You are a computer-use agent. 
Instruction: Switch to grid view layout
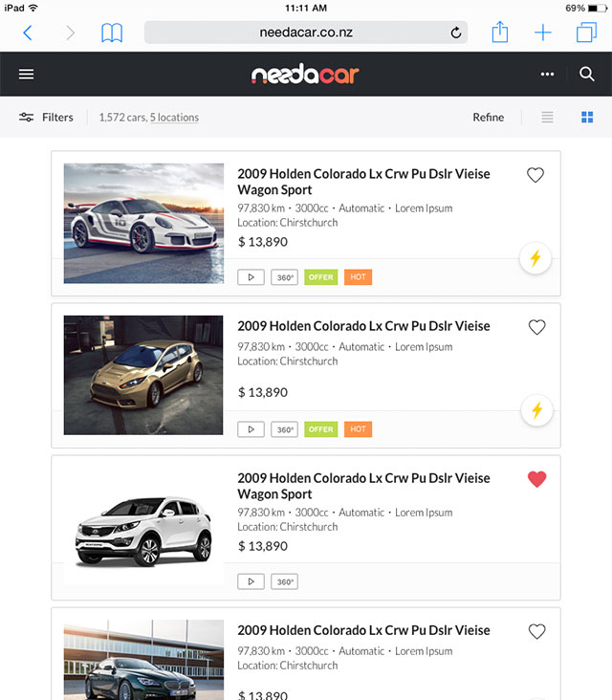click(x=587, y=118)
